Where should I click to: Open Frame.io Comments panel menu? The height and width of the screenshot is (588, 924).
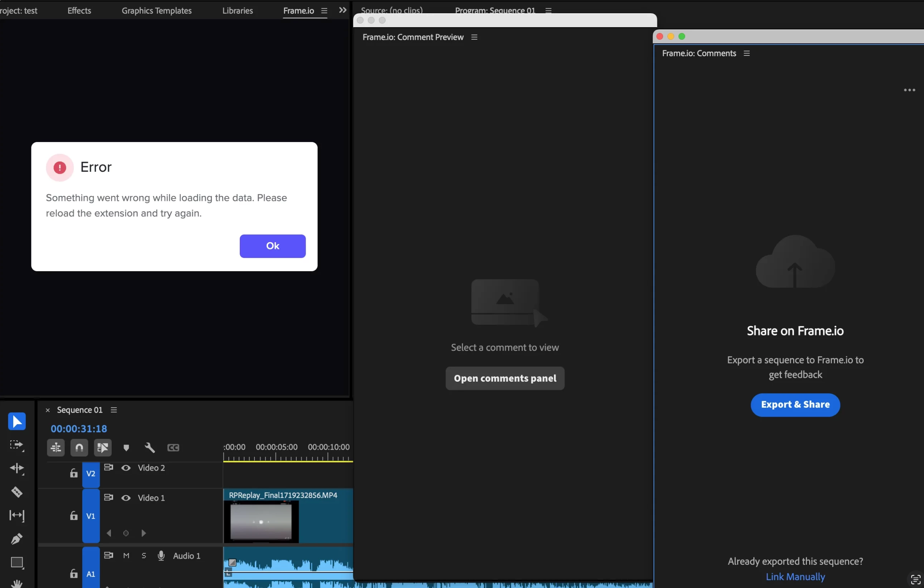[x=747, y=53]
